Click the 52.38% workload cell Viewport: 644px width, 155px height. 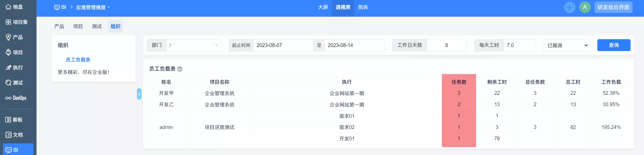click(611, 93)
